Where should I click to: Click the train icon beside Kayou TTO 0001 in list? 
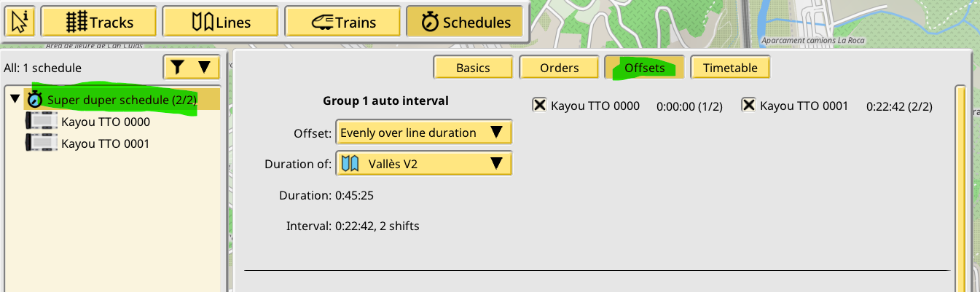pyautogui.click(x=40, y=143)
